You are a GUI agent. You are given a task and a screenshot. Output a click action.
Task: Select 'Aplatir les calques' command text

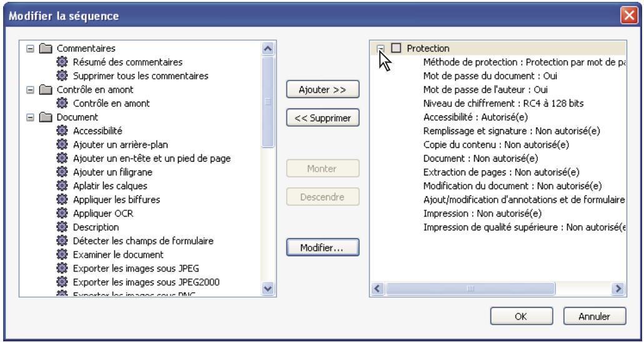pos(110,186)
